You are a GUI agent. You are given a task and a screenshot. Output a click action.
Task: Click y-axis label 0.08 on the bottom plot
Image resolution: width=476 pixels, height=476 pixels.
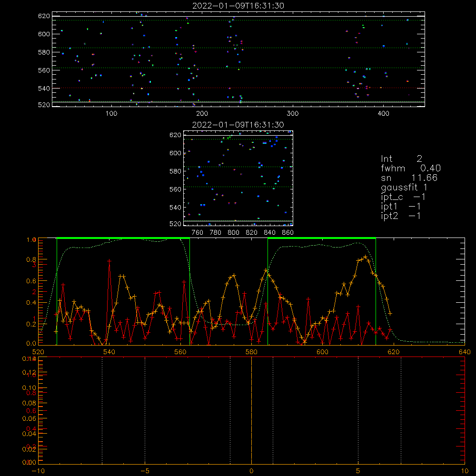tap(29, 403)
